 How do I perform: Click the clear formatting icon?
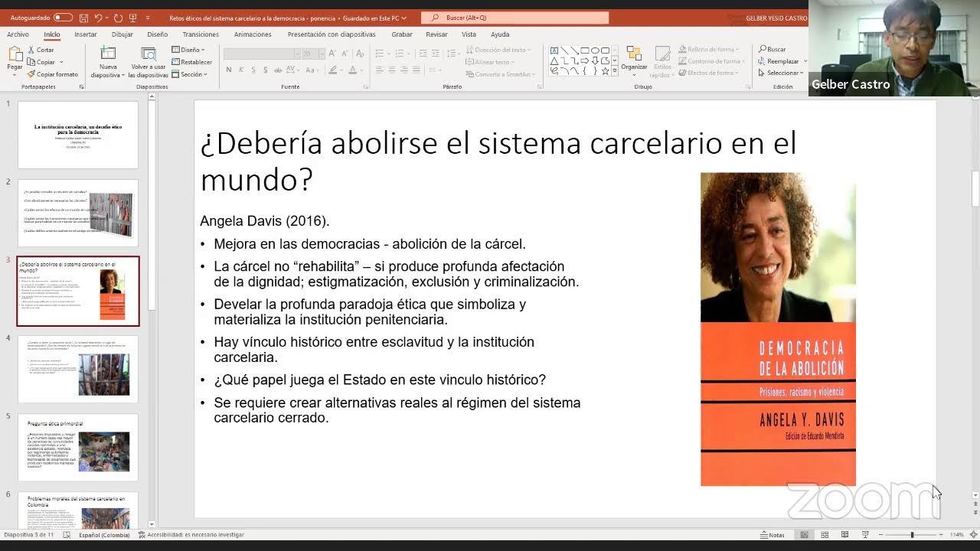(x=358, y=54)
